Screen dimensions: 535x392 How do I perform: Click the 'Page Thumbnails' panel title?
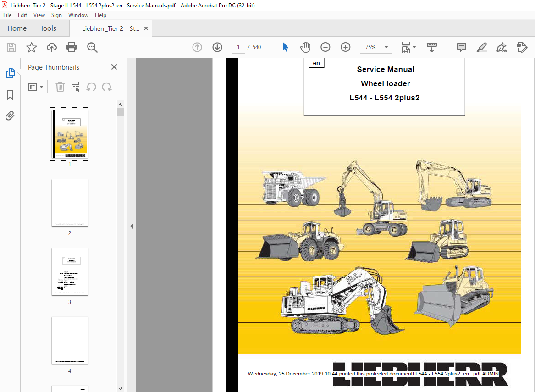click(x=54, y=67)
